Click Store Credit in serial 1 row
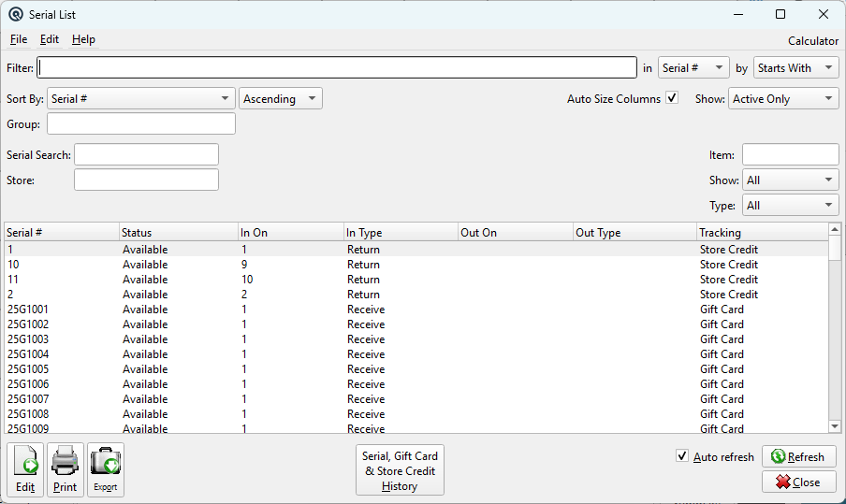 click(x=729, y=250)
